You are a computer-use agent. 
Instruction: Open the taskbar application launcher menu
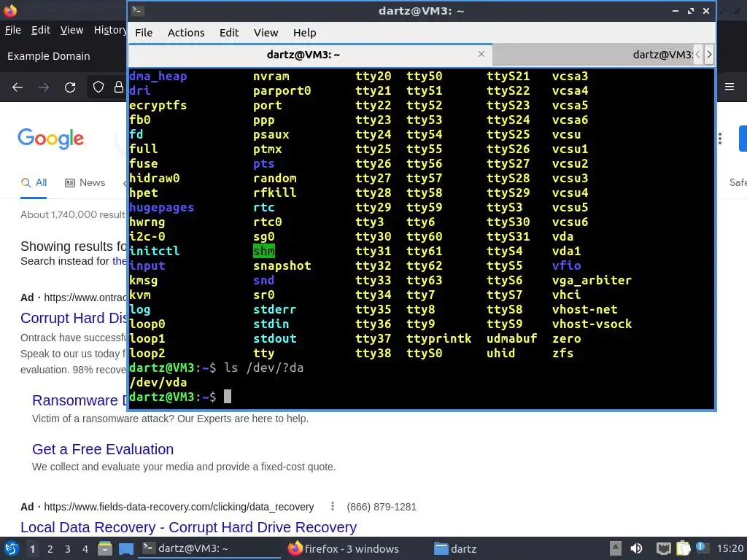click(x=12, y=548)
